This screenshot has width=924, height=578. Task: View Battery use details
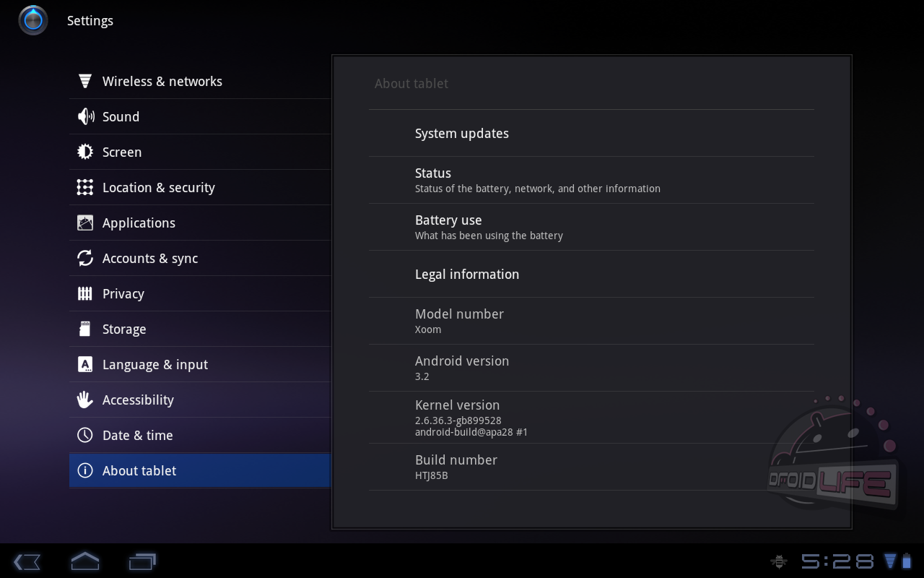coord(489,227)
